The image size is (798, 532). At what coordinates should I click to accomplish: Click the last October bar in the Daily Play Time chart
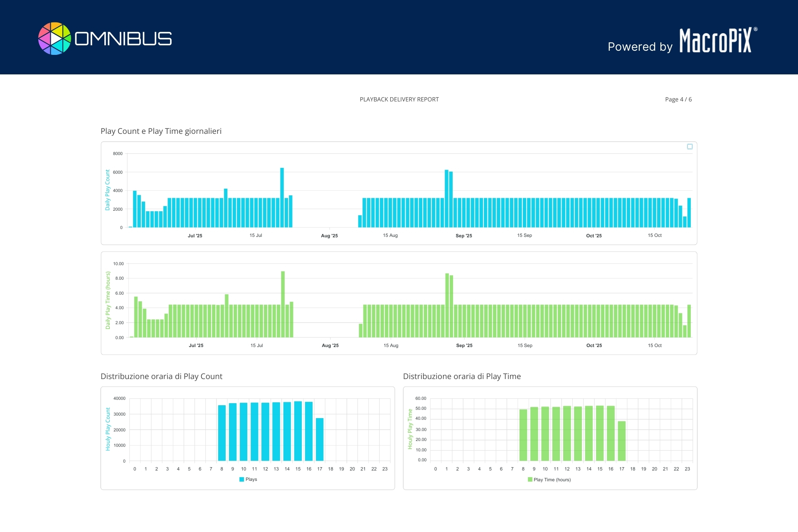click(689, 321)
